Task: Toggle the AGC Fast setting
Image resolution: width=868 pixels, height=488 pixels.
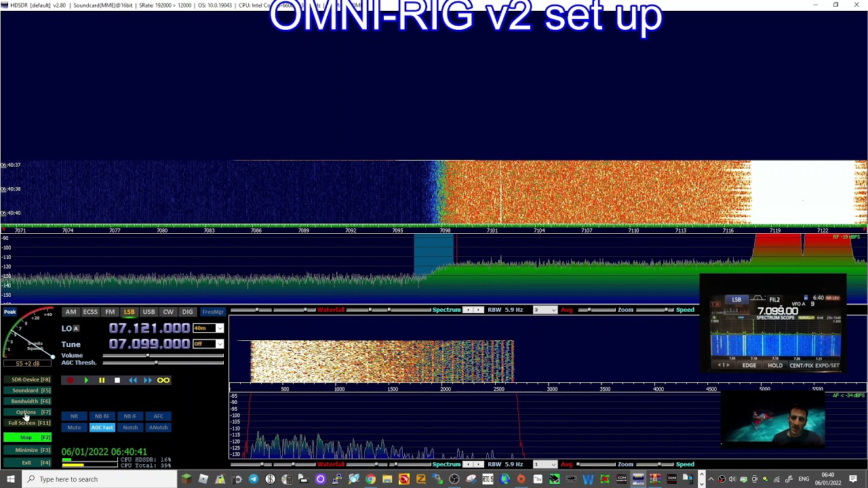Action: click(102, 428)
